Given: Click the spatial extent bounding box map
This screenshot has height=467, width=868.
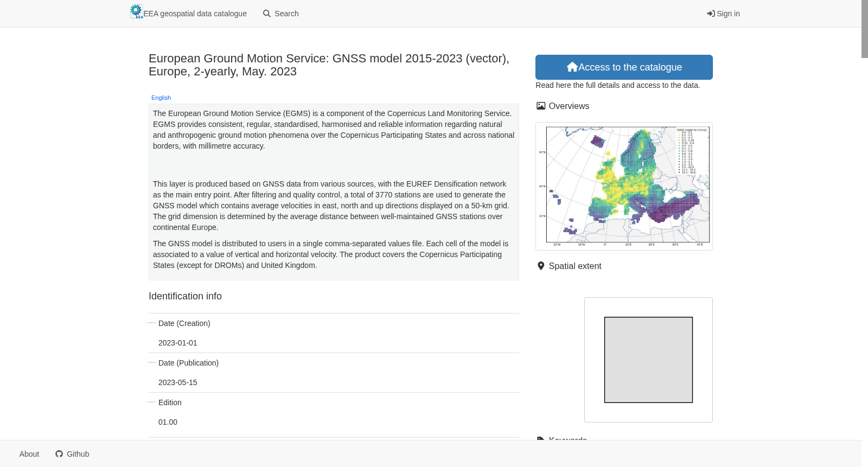Looking at the screenshot, I should point(648,360).
